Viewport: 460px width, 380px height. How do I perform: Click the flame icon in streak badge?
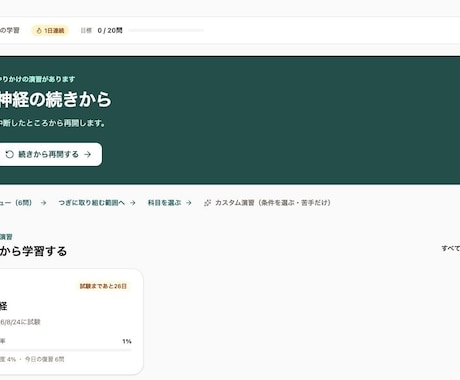point(39,30)
